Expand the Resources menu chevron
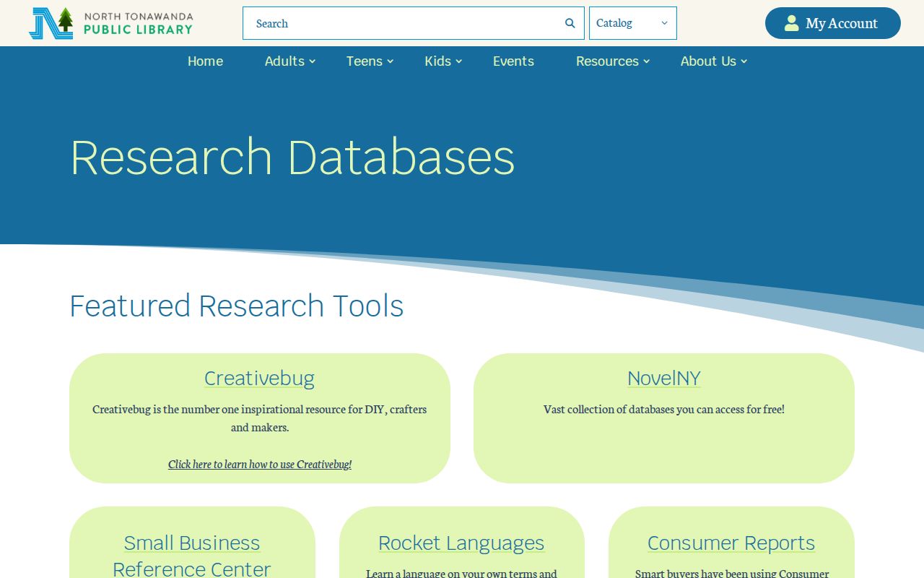 [647, 61]
